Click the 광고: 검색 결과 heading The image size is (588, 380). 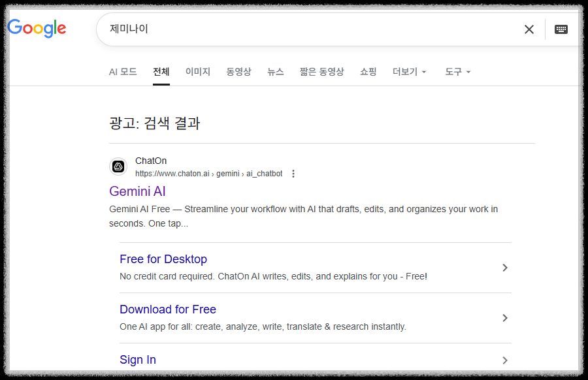click(154, 123)
